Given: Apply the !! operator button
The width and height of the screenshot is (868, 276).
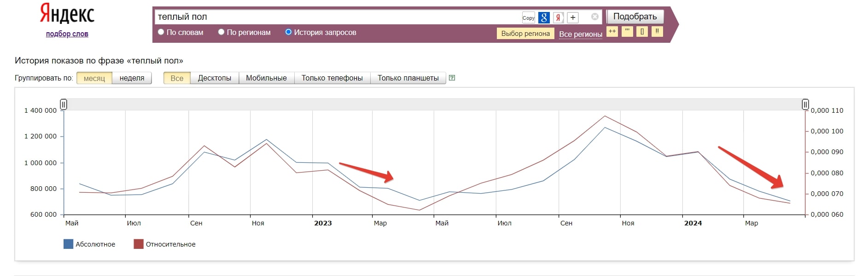Looking at the screenshot, I should coord(657,31).
